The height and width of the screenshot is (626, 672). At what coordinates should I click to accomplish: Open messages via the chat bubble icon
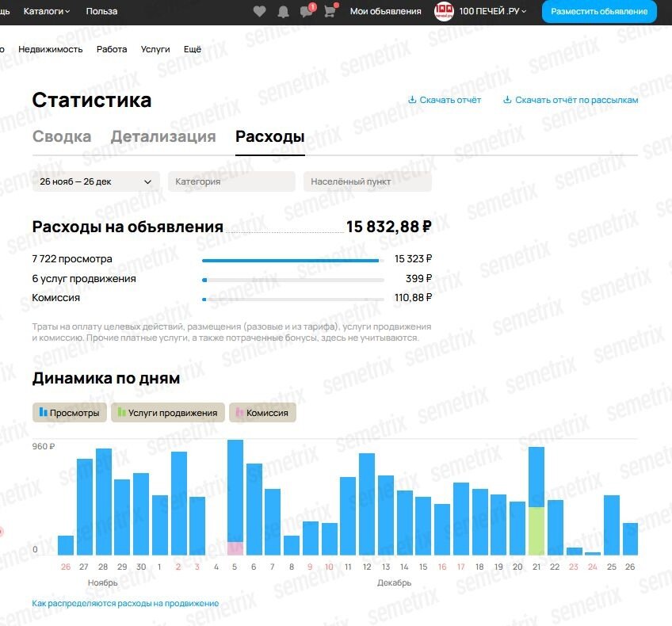[x=307, y=12]
